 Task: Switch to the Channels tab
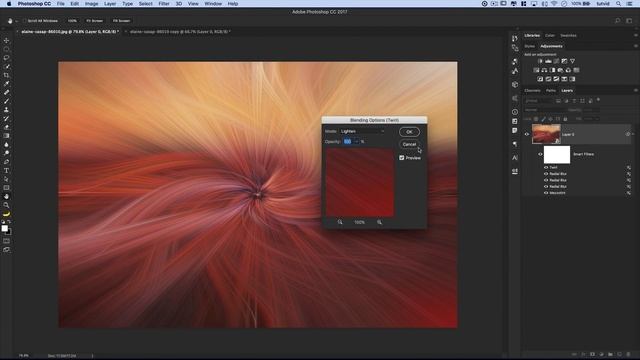(x=532, y=91)
